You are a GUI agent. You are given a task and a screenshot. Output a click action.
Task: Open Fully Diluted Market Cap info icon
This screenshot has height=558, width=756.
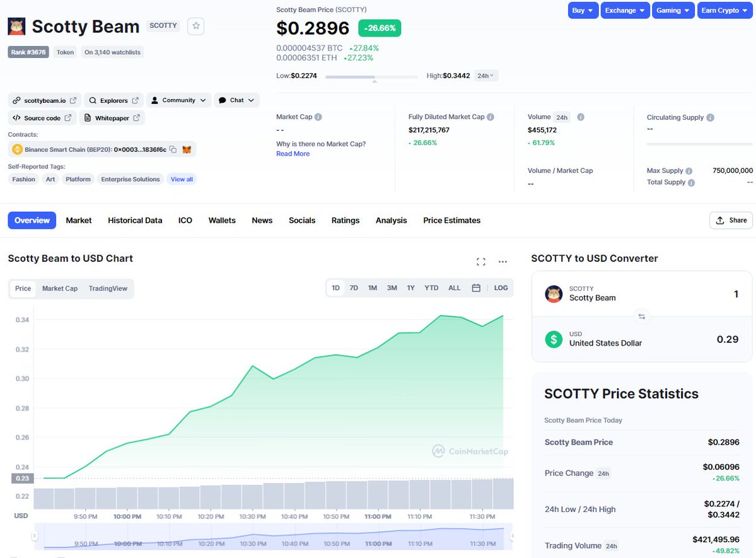(x=491, y=117)
